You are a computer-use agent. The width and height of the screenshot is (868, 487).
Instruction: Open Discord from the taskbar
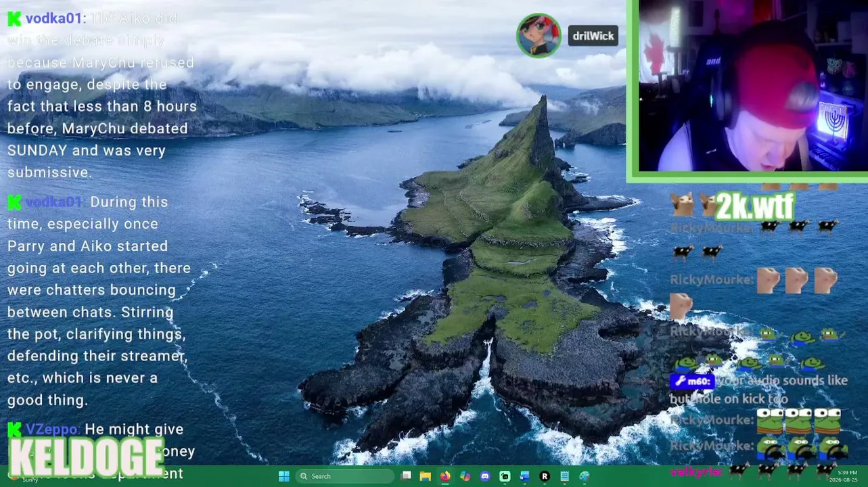pyautogui.click(x=485, y=476)
